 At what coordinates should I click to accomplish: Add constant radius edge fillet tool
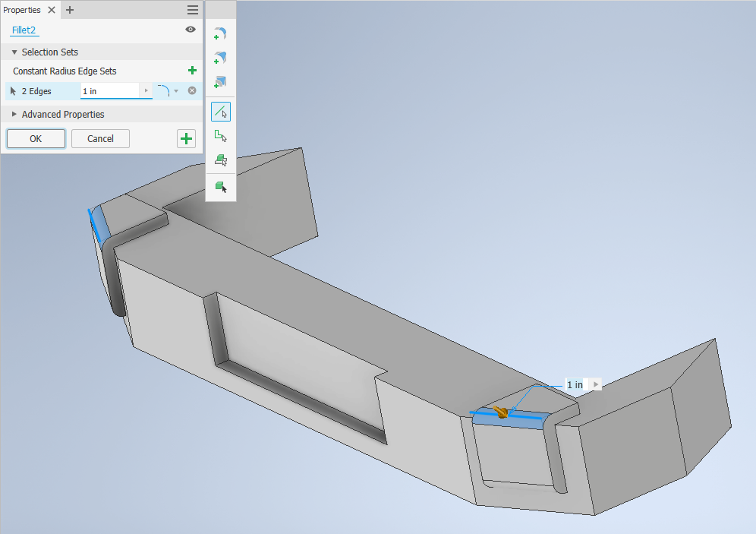coord(220,33)
